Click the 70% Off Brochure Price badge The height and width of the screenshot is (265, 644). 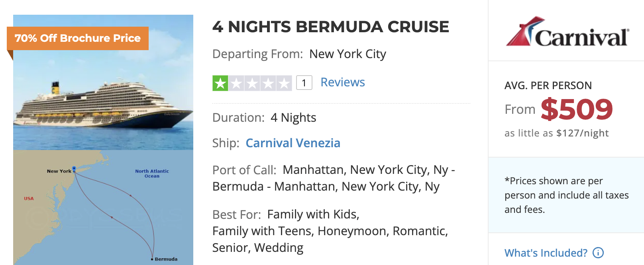(x=77, y=38)
